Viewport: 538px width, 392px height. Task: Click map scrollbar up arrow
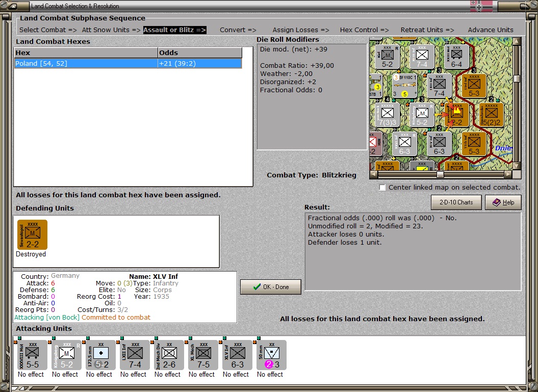click(x=517, y=41)
